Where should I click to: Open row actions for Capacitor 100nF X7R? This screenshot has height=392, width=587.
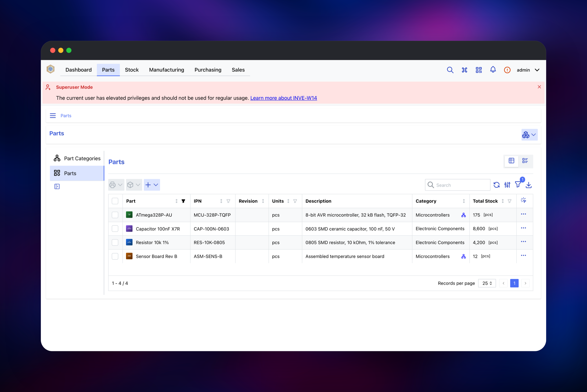(524, 228)
